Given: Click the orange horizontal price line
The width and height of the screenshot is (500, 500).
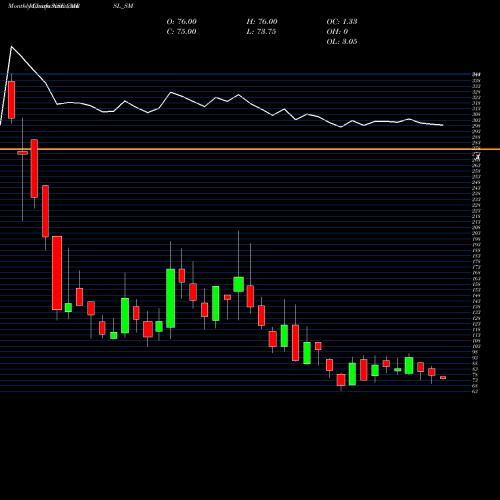Looking at the screenshot, I should pos(250,149).
